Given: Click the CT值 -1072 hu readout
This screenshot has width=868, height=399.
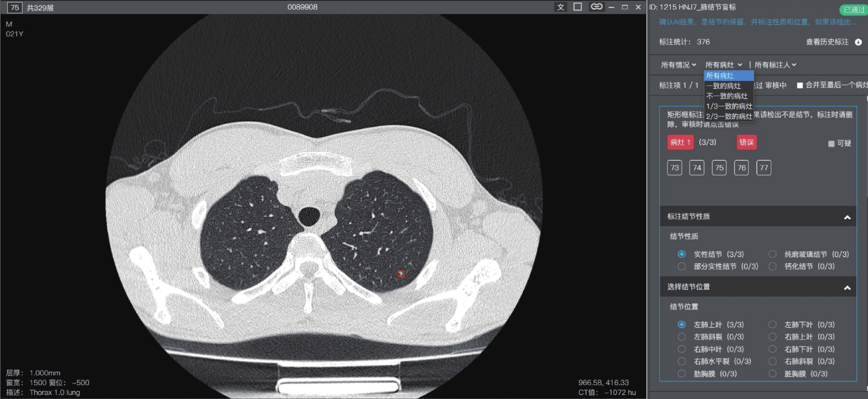Looking at the screenshot, I should 607,393.
